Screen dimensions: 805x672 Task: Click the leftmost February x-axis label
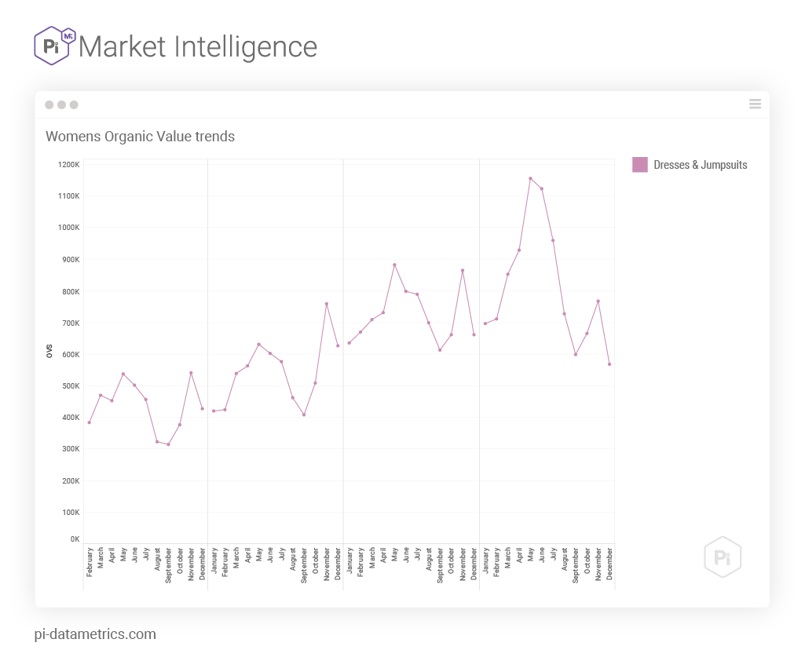pos(90,562)
